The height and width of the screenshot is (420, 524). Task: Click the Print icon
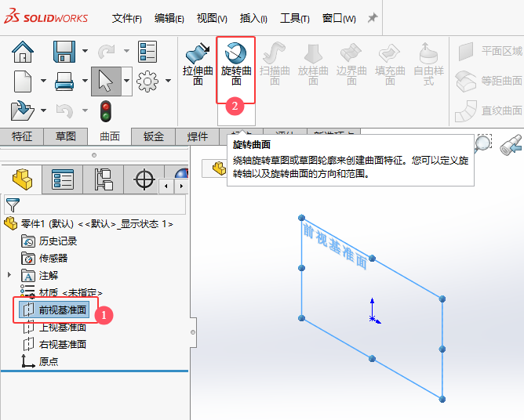pos(64,81)
